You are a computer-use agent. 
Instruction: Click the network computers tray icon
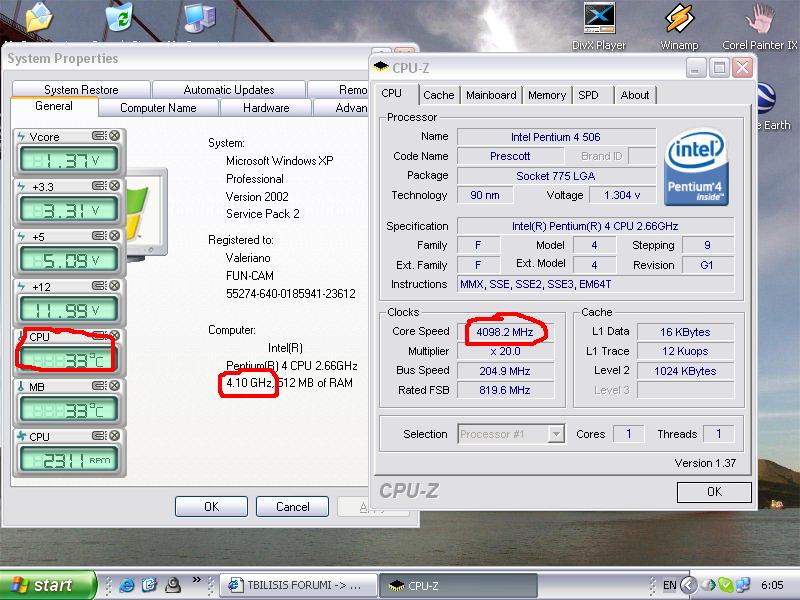742,585
